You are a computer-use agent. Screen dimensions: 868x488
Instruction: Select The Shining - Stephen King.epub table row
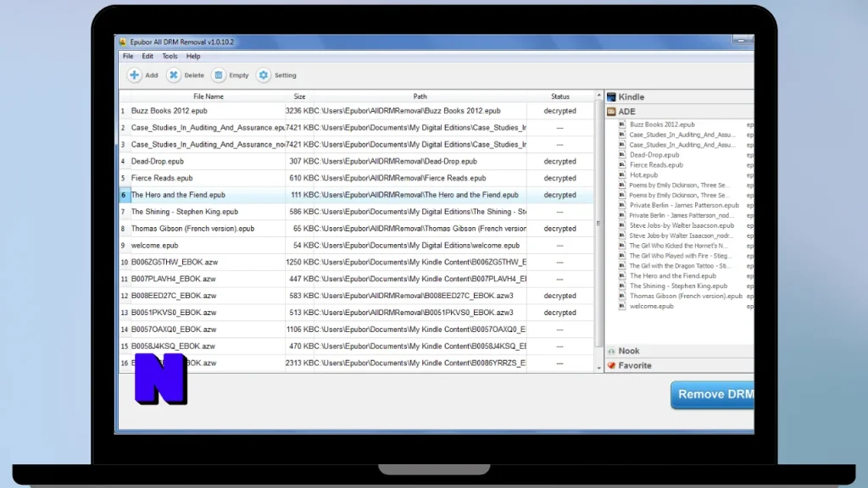click(x=357, y=212)
